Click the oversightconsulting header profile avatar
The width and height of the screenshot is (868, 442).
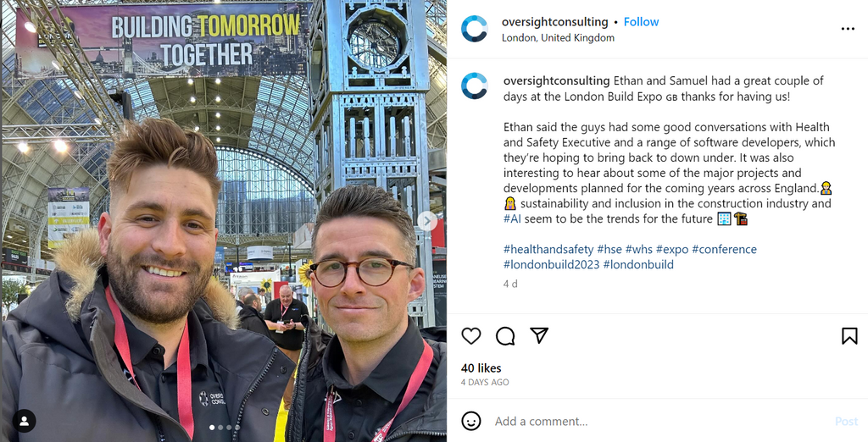[x=475, y=29]
